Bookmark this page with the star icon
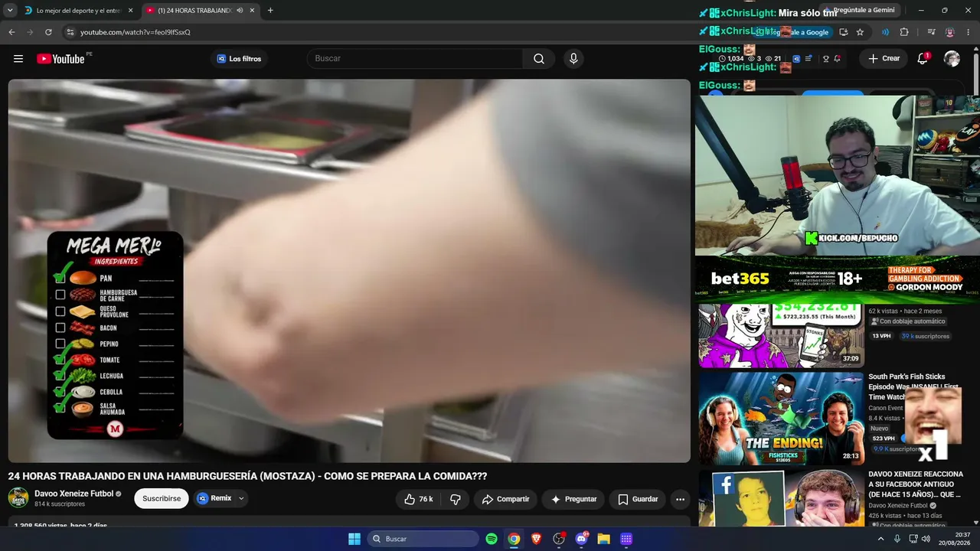 tap(860, 32)
